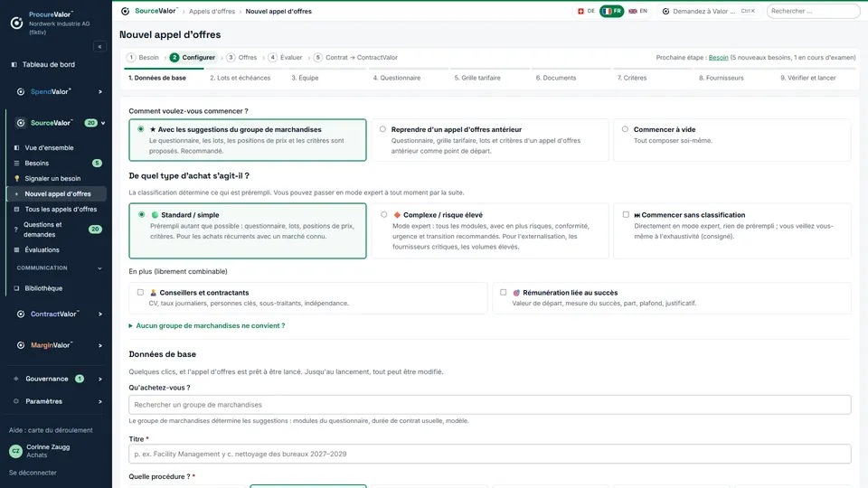This screenshot has width=868, height=488.
Task: Collapse the sidebar with the arrow button
Action: (99, 46)
